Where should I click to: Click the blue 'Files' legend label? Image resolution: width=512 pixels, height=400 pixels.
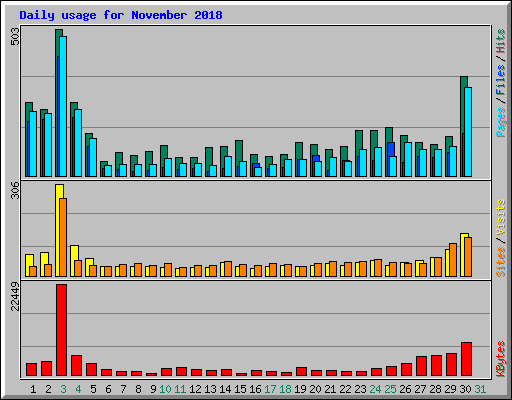tap(500, 80)
